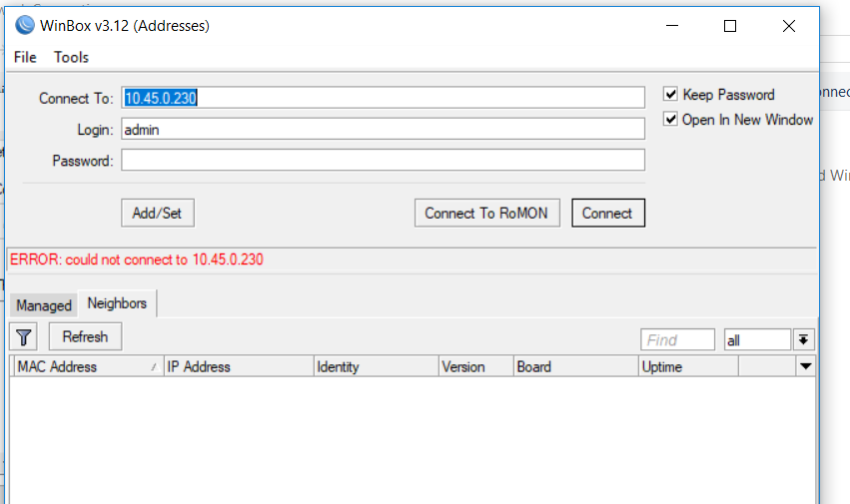The height and width of the screenshot is (504, 850).
Task: Click the Add/Set button
Action: coord(157,213)
